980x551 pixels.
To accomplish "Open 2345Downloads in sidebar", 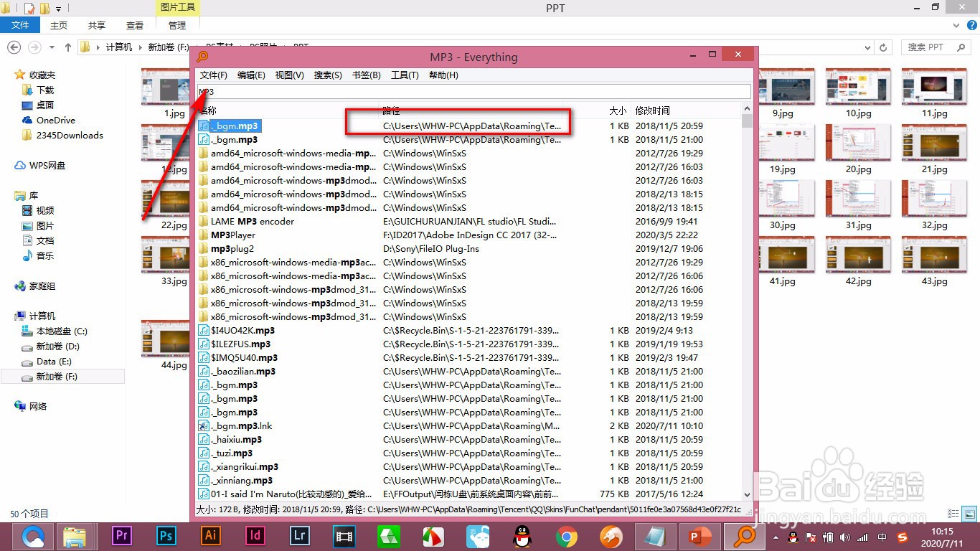I will 70,135.
